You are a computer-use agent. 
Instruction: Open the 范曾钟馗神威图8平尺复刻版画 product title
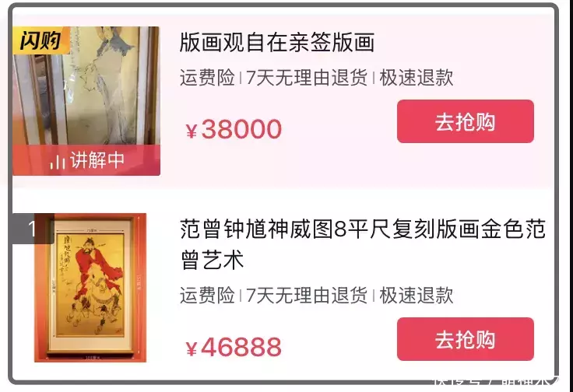point(363,244)
